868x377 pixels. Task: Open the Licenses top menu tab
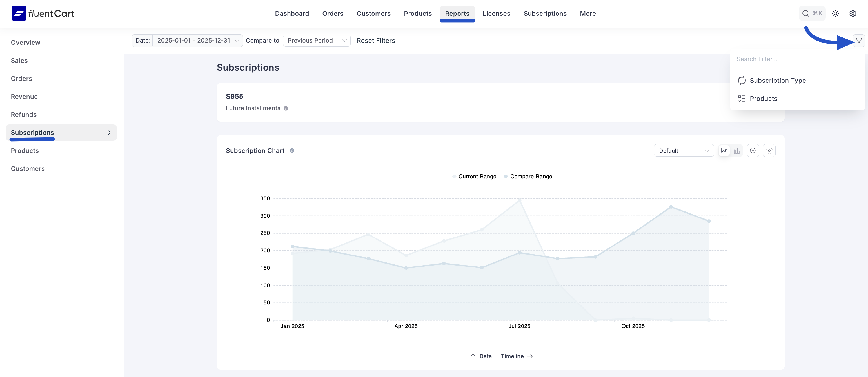(496, 14)
